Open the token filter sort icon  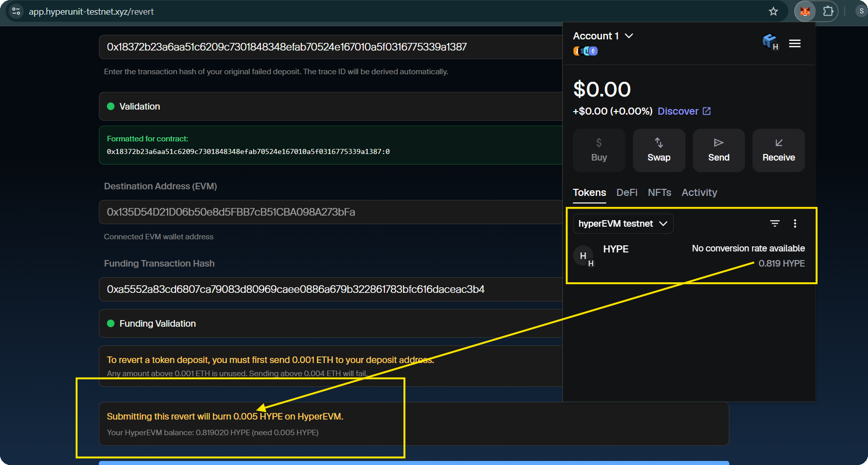[x=775, y=224]
